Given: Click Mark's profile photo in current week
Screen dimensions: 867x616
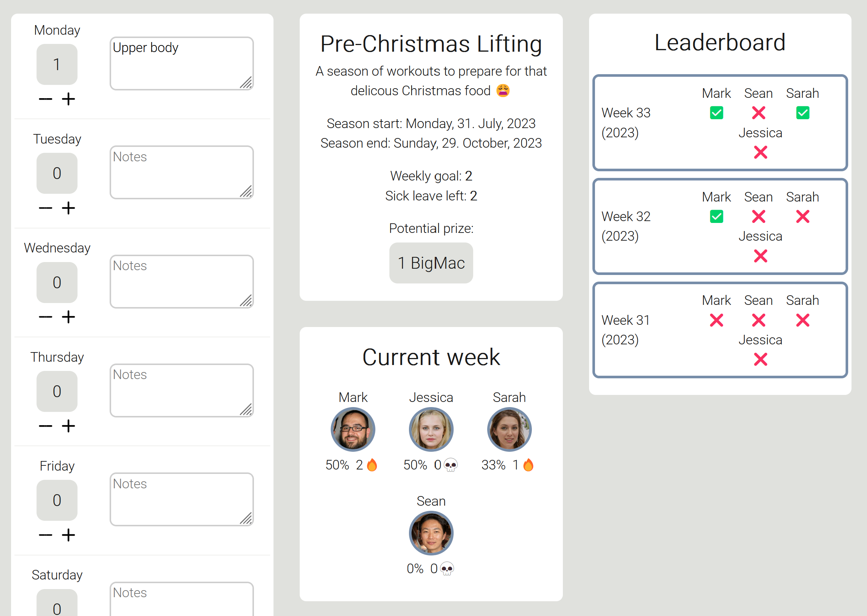Looking at the screenshot, I should coord(353,431).
